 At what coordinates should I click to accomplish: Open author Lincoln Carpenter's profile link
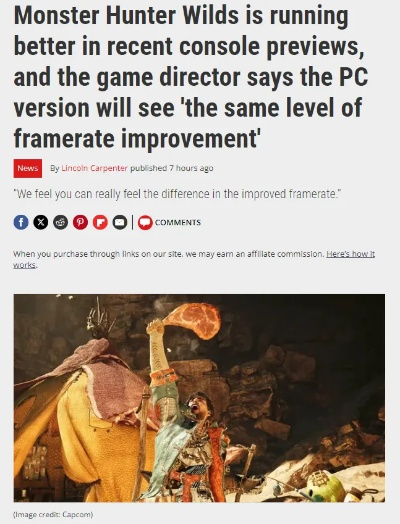coord(94,168)
